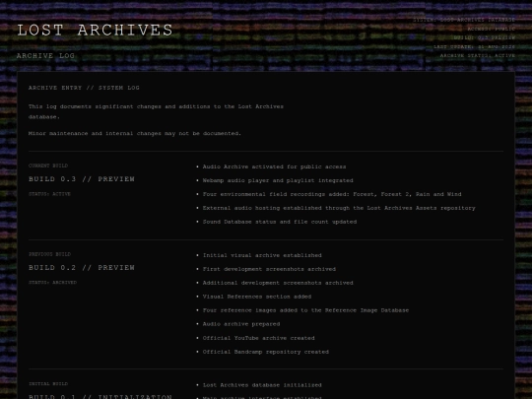
Task: Click 'Initial visual archive established'
Action: [262, 255]
